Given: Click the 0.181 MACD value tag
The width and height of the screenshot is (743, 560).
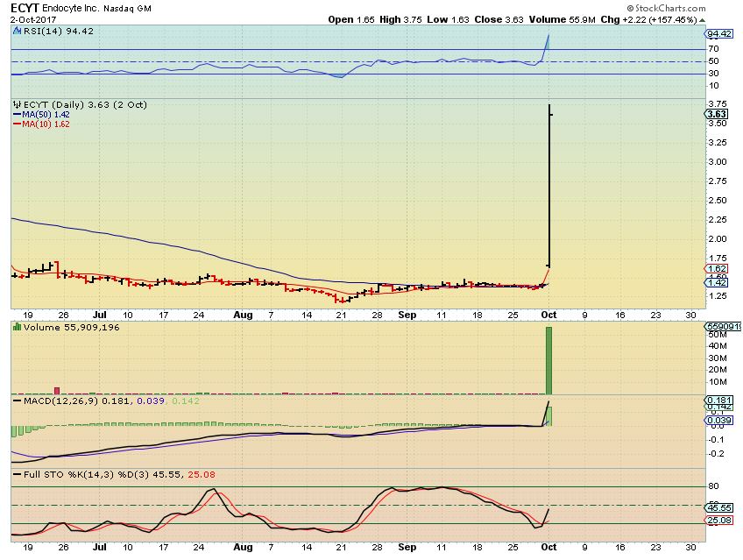Looking at the screenshot, I should pyautogui.click(x=719, y=401).
